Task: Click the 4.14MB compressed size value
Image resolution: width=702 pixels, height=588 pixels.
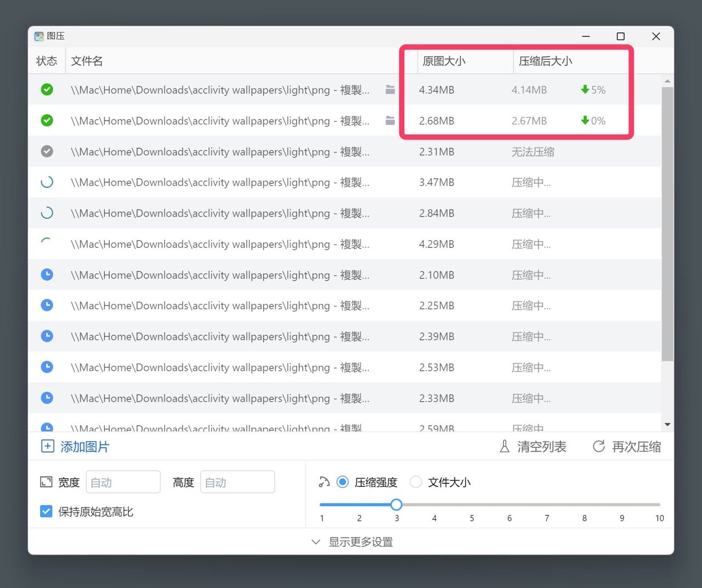Action: pyautogui.click(x=529, y=89)
